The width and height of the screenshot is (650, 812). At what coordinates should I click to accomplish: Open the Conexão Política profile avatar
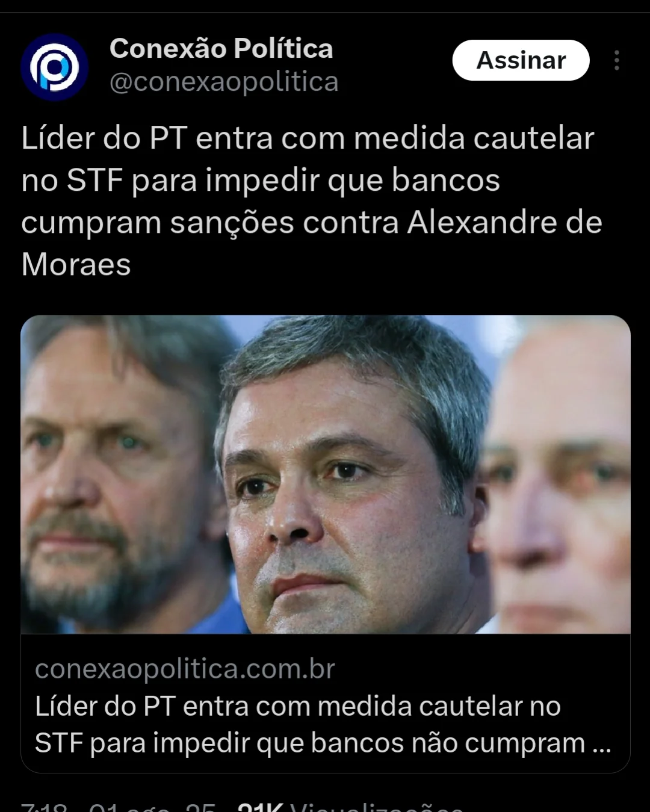click(x=55, y=67)
